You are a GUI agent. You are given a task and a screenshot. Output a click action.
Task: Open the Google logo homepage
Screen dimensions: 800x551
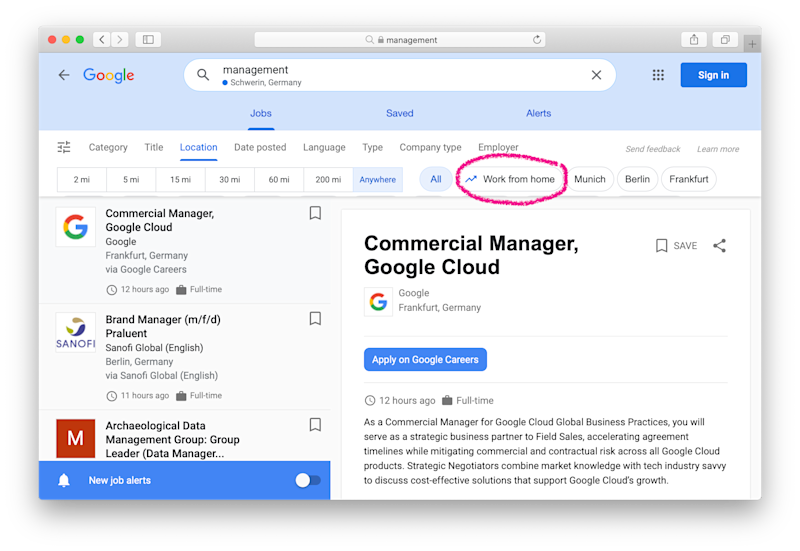109,75
